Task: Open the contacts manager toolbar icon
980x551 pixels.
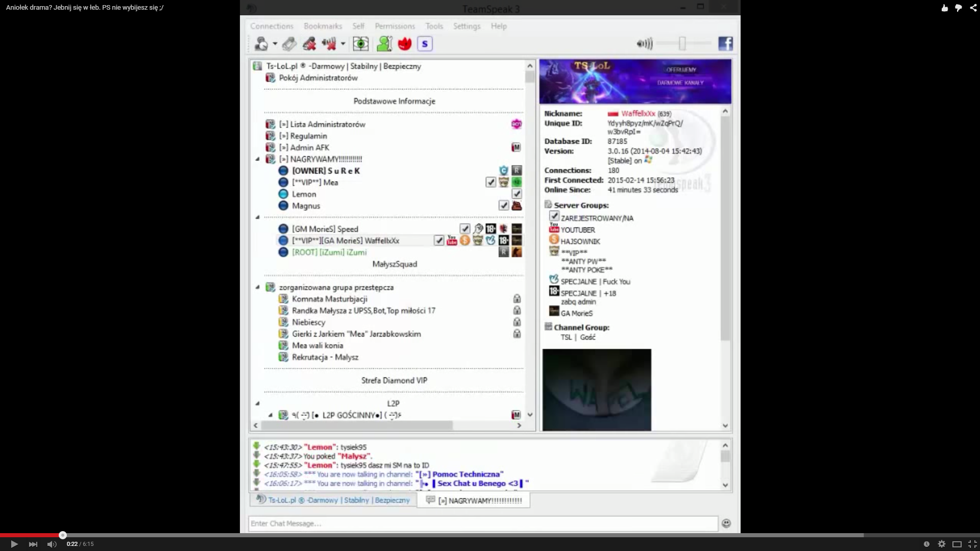Action: coord(384,44)
